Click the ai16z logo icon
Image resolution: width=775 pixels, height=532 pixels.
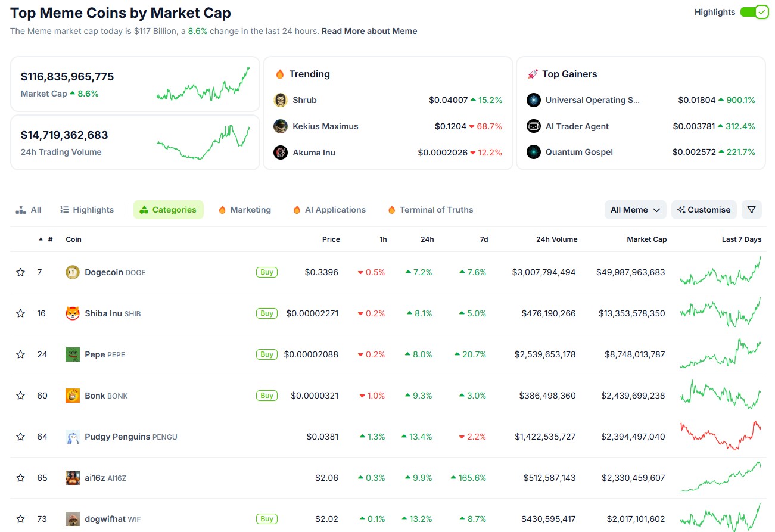(73, 478)
